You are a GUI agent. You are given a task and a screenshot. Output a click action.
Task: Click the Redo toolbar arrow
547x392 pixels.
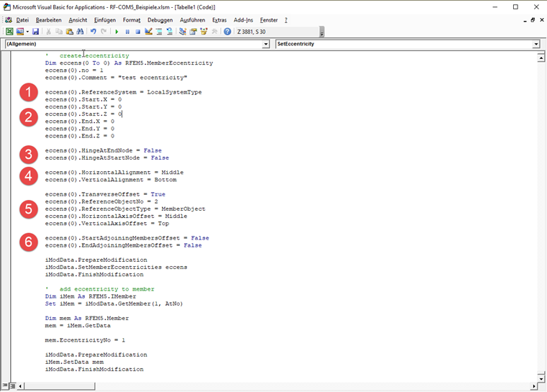coord(104,32)
